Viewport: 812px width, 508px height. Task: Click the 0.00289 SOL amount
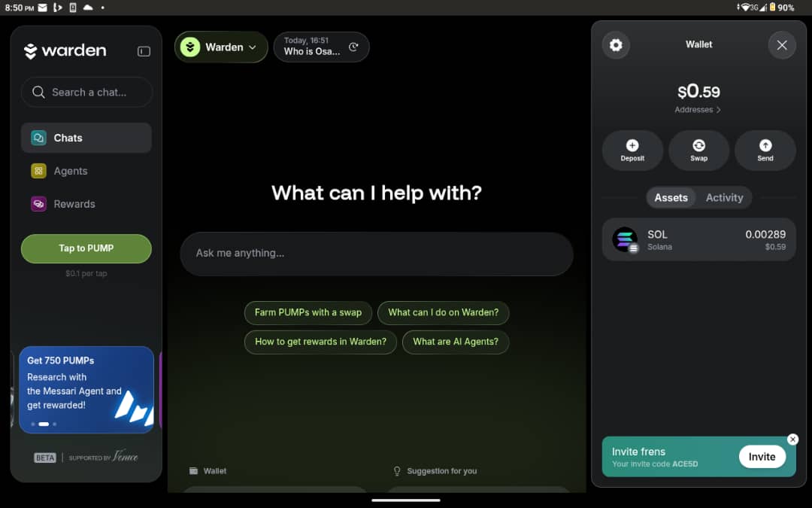coord(765,234)
